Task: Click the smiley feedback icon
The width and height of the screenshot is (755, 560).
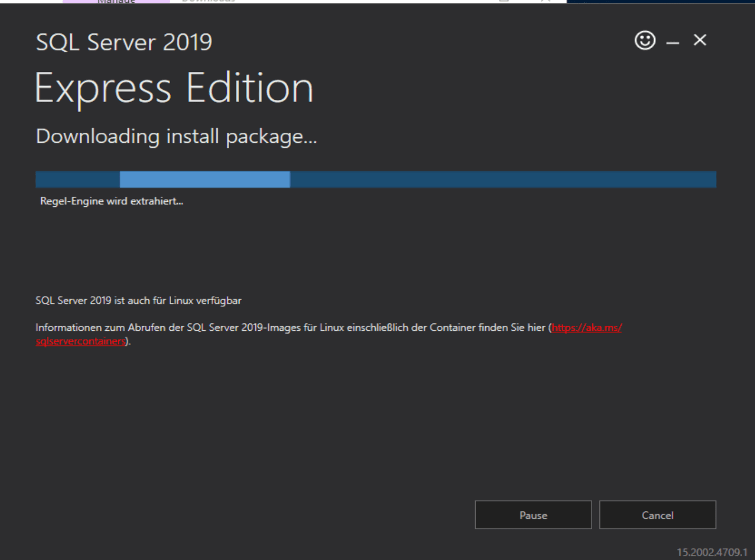Action: [645, 40]
